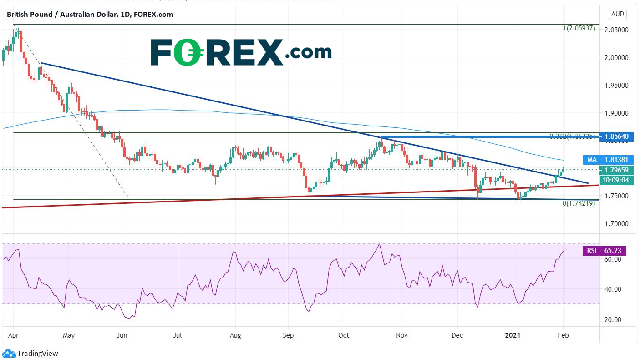The height and width of the screenshot is (364, 640).
Task: Click the chart title British Pound / Australian Dollar
Action: [x=62, y=15]
